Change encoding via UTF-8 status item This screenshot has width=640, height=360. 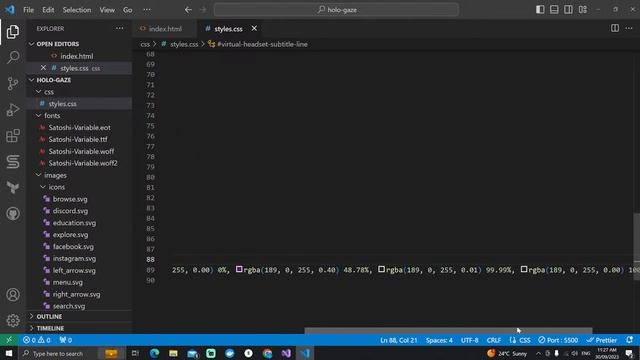coord(469,340)
